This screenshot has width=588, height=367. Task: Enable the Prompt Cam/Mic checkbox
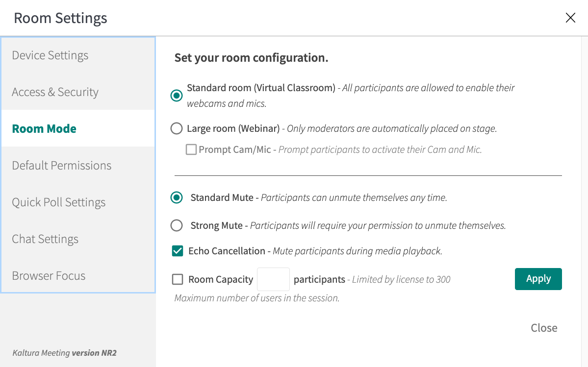click(191, 149)
